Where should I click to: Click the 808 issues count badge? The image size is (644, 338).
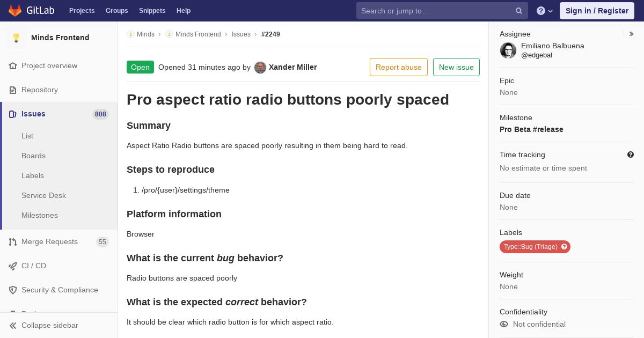100,114
